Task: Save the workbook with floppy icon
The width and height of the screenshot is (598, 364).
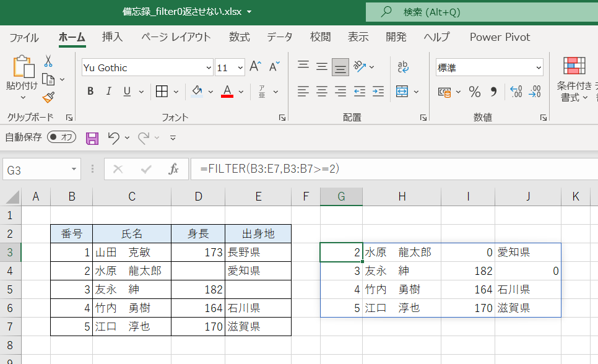Action: 92,138
